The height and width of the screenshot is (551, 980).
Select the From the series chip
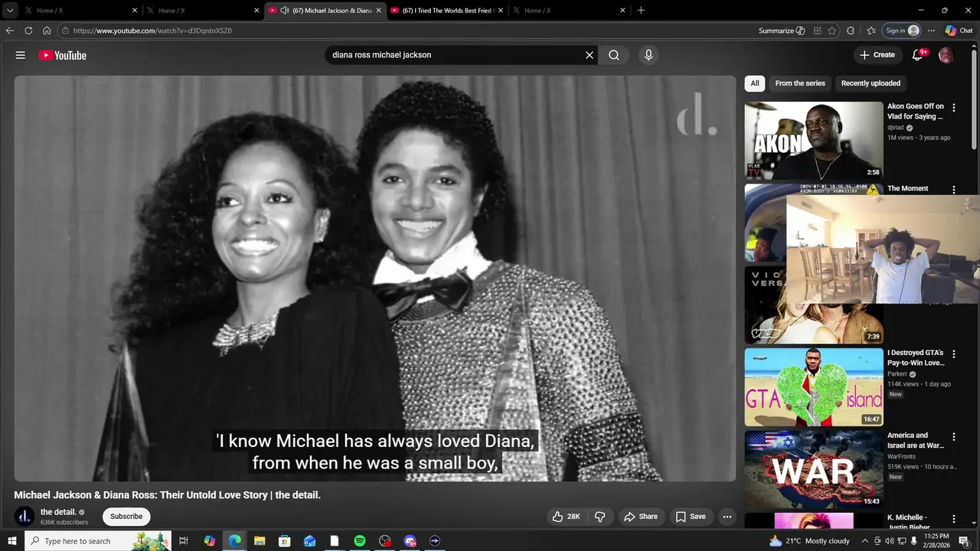[x=800, y=83]
